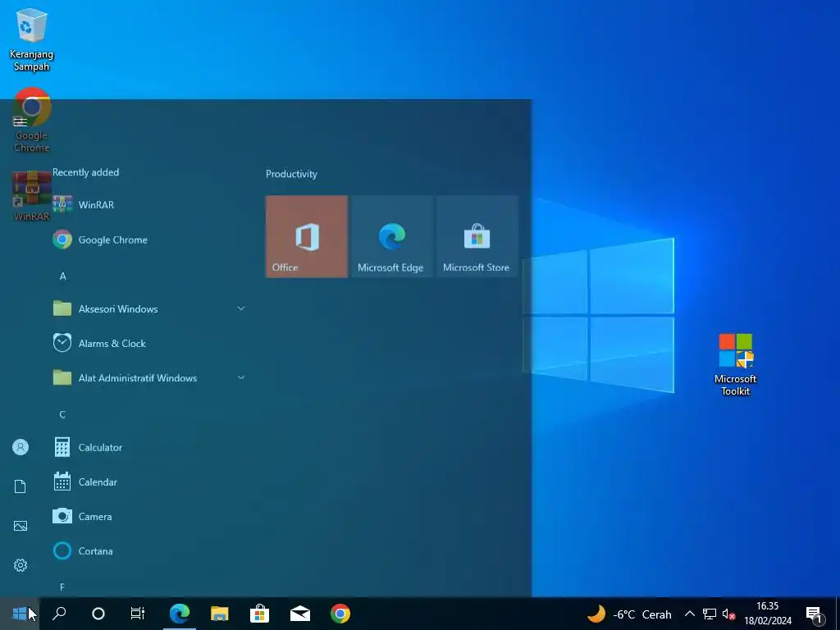Open Settings gear in Start sidebar
This screenshot has width=840, height=630.
tap(21, 565)
